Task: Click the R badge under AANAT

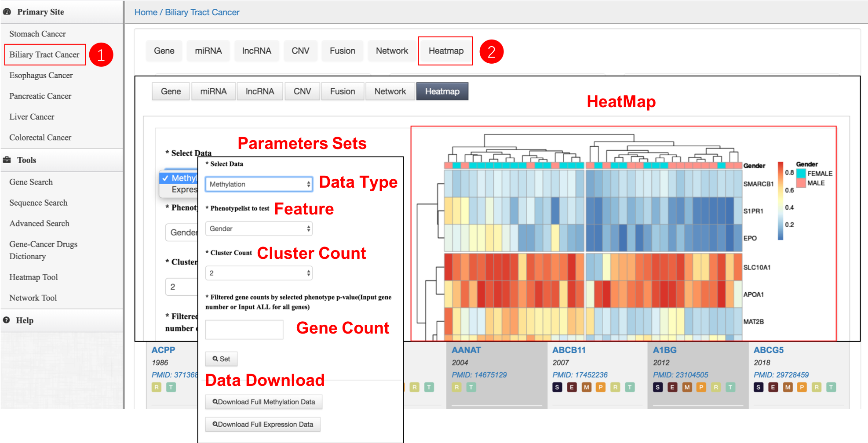Action: click(x=457, y=387)
